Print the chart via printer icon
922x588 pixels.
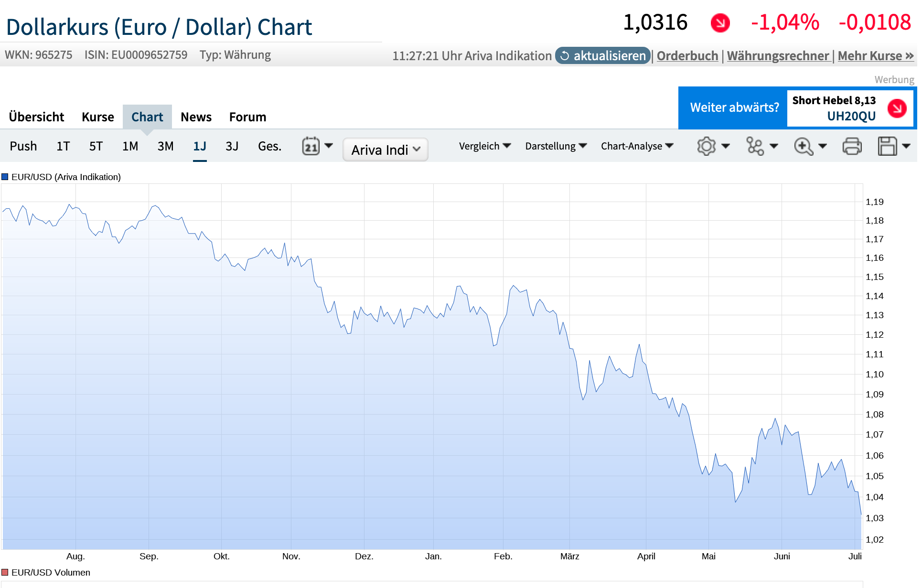pyautogui.click(x=852, y=146)
